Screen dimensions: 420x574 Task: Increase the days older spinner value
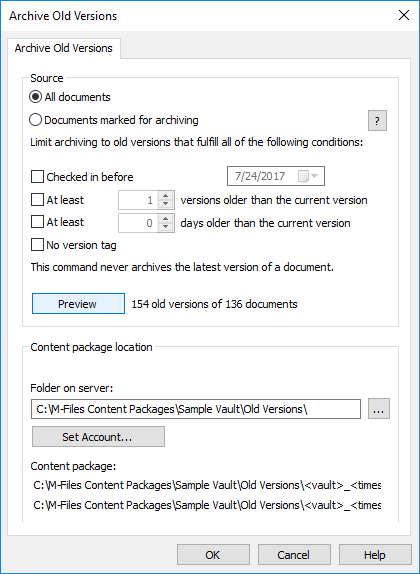pos(166,218)
